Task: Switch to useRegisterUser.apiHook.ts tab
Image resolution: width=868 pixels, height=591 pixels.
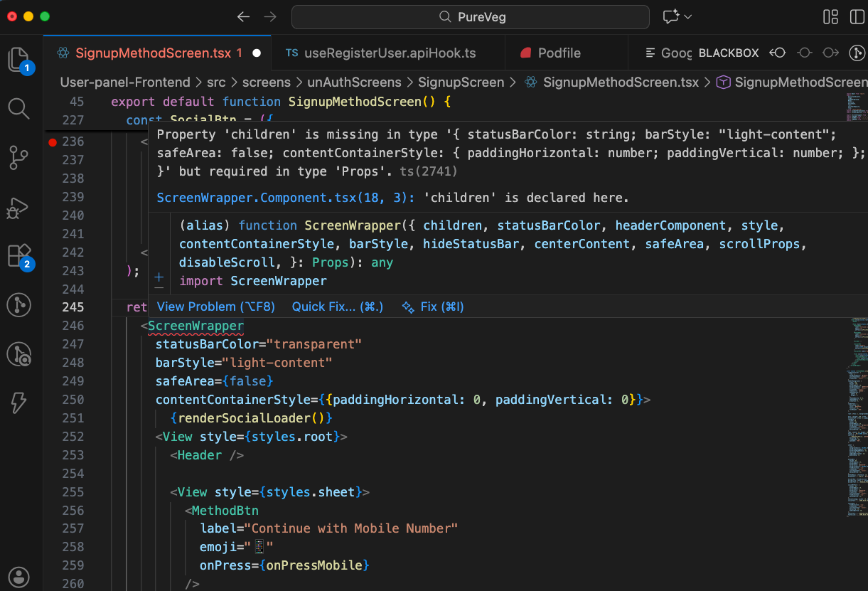Action: (390, 53)
